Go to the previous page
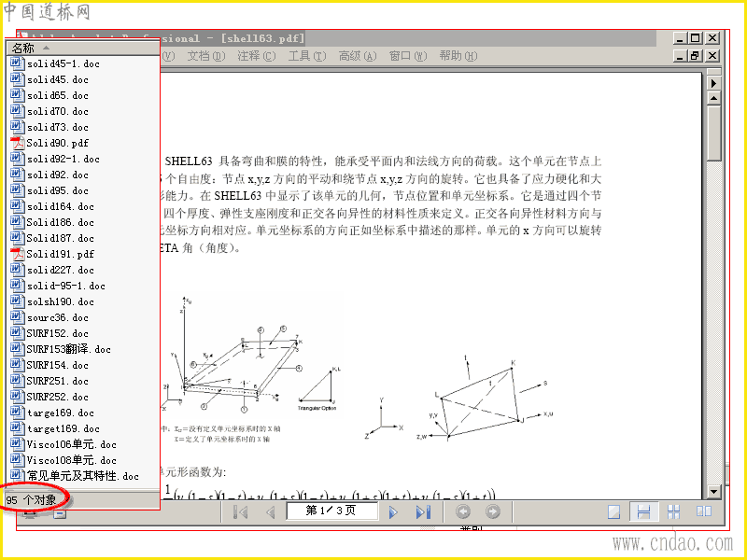 pyautogui.click(x=271, y=511)
